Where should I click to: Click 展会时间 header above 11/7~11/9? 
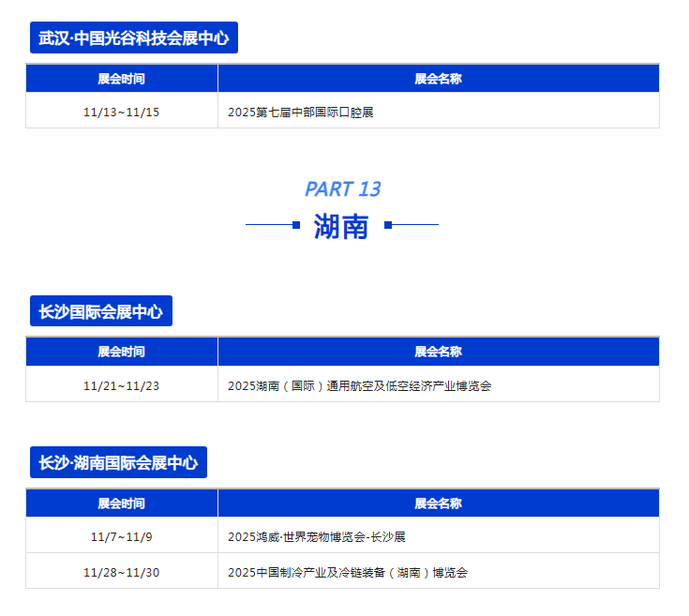tap(122, 503)
